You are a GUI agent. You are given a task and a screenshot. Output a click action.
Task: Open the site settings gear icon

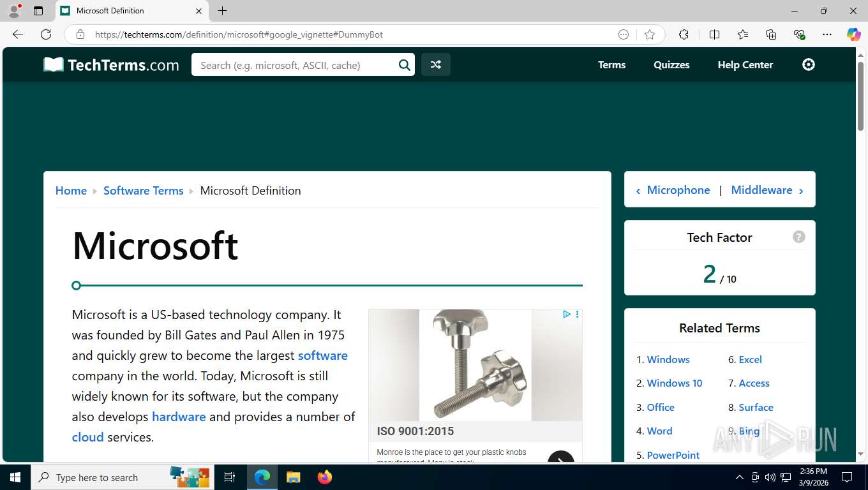(809, 64)
